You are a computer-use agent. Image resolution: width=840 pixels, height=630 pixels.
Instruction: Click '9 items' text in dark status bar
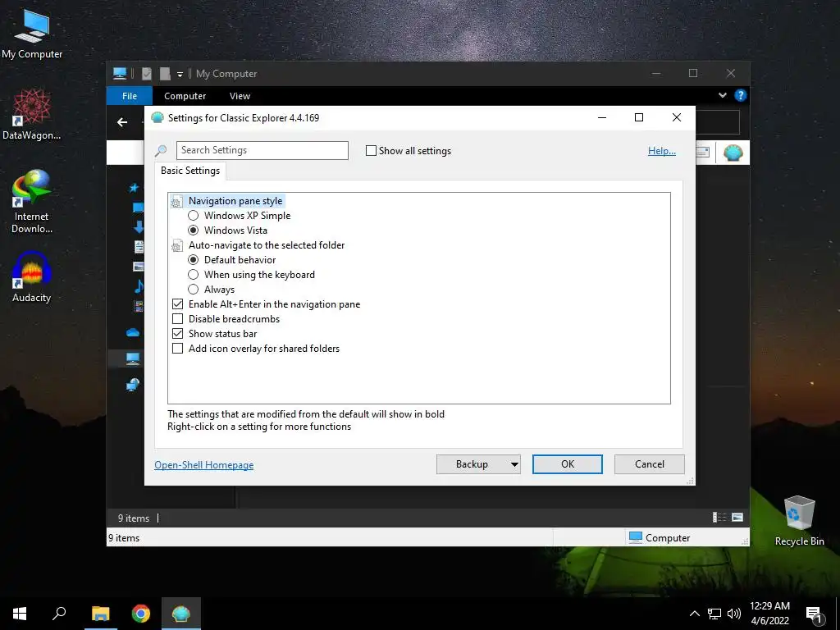(134, 518)
